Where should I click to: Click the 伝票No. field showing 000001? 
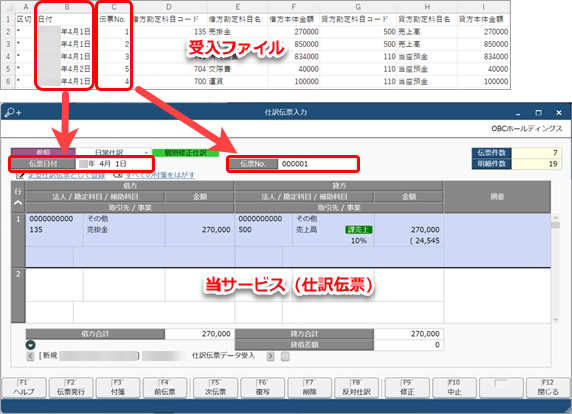click(x=317, y=164)
